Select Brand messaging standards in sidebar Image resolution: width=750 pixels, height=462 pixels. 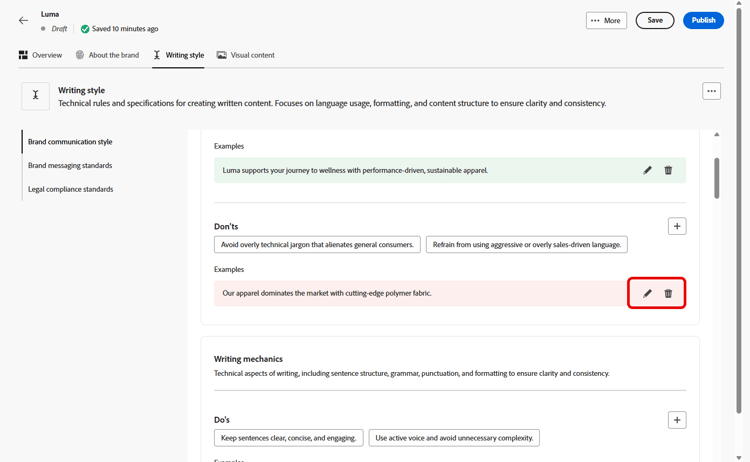pos(70,165)
